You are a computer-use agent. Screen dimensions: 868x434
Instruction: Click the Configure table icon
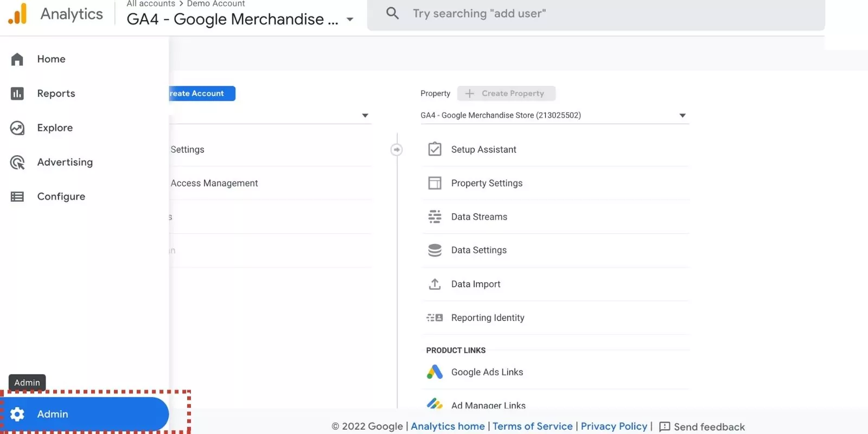[x=17, y=196]
